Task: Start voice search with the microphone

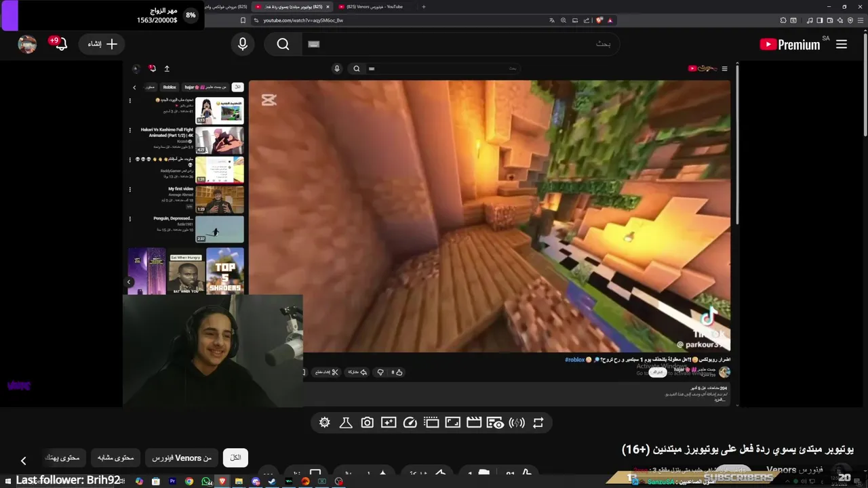Action: [x=243, y=44]
